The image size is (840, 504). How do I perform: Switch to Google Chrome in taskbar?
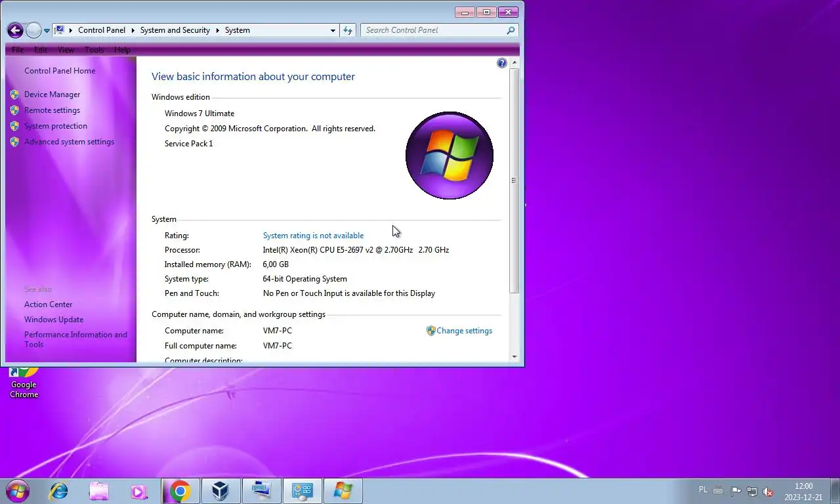tap(180, 491)
